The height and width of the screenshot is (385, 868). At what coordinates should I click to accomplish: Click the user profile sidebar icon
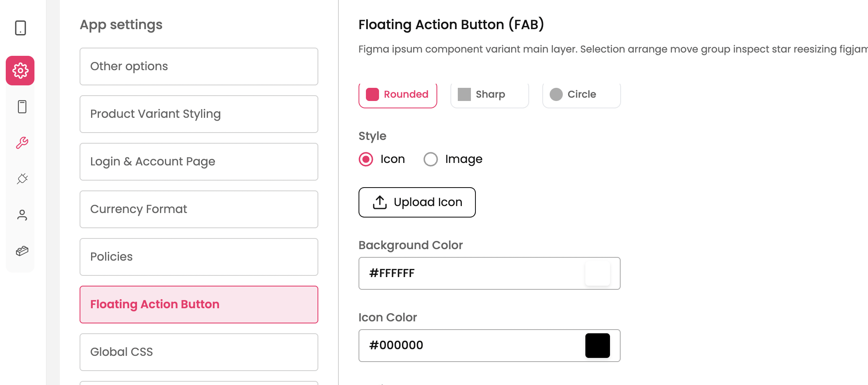pos(22,215)
